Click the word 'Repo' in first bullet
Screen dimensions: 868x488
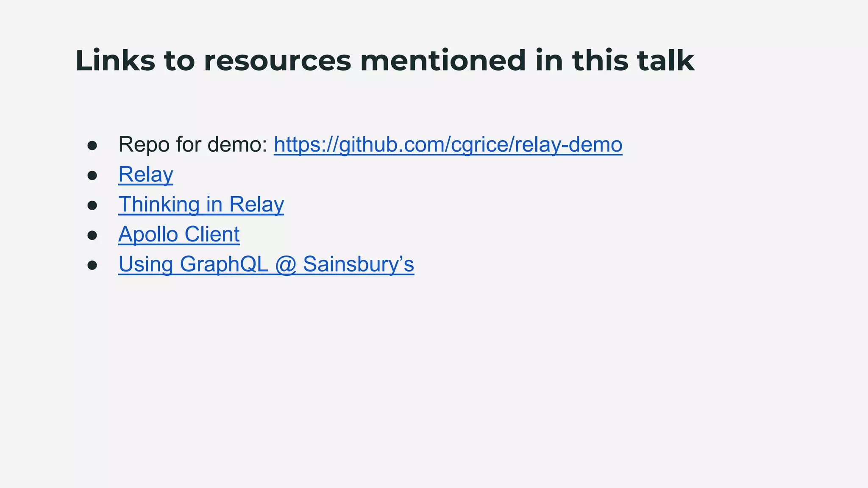[144, 144]
